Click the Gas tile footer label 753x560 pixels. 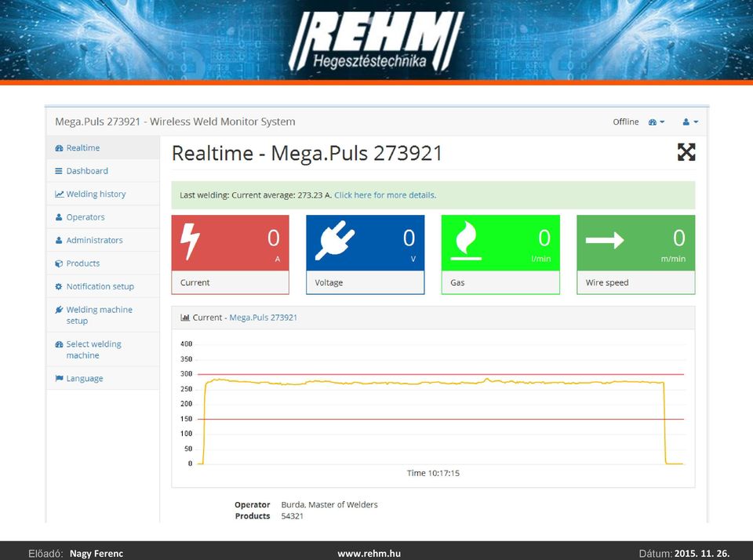pyautogui.click(x=457, y=282)
